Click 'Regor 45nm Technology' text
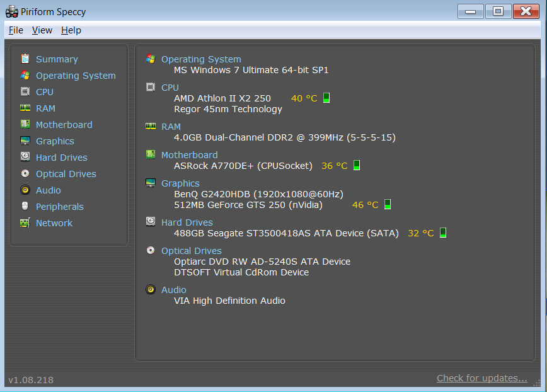Viewport: 547px width, 392px height. click(227, 109)
